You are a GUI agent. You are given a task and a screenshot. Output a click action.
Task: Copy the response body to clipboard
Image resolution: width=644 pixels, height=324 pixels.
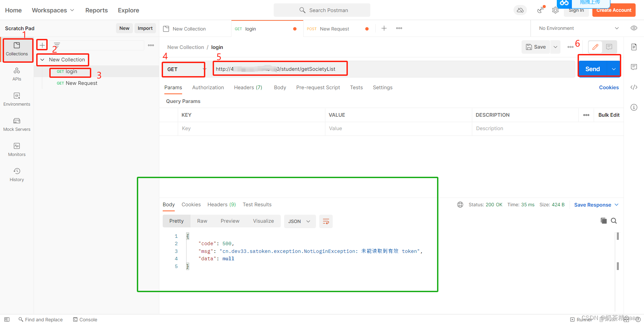pos(604,221)
